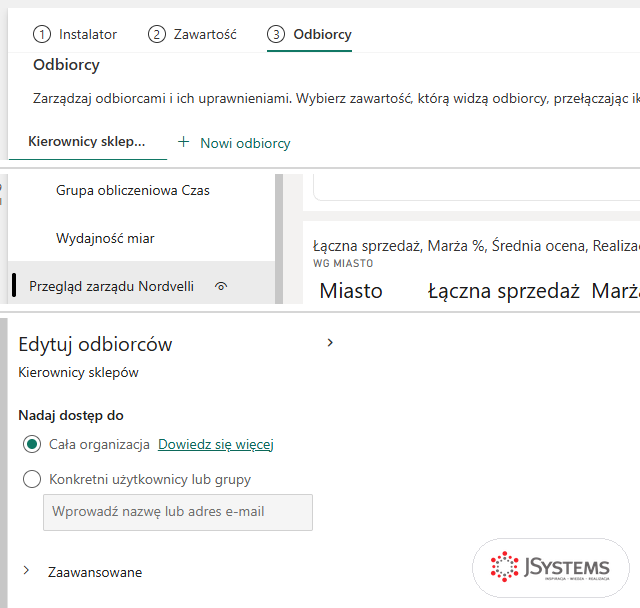Open the Instalator step tab

pos(75,34)
